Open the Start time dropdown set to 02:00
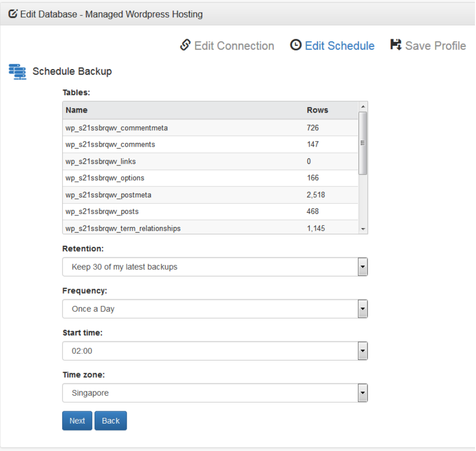Screen dimensions: 476x451 (x=215, y=351)
